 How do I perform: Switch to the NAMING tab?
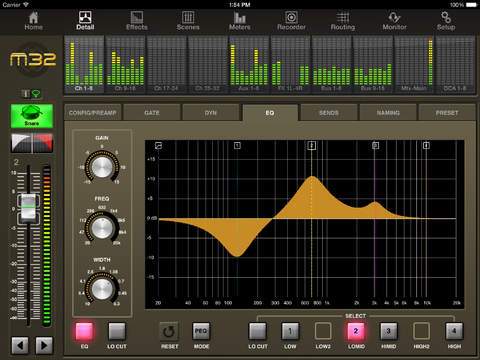pyautogui.click(x=388, y=113)
